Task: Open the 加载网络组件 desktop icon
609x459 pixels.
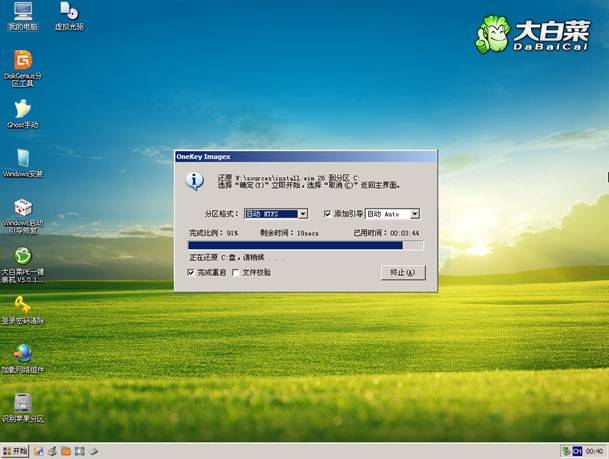Action: [21, 353]
